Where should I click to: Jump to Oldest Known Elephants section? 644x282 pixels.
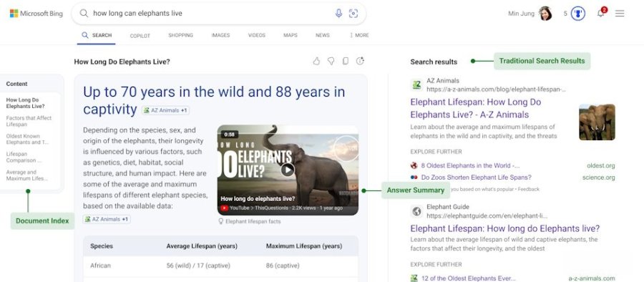tap(27, 139)
